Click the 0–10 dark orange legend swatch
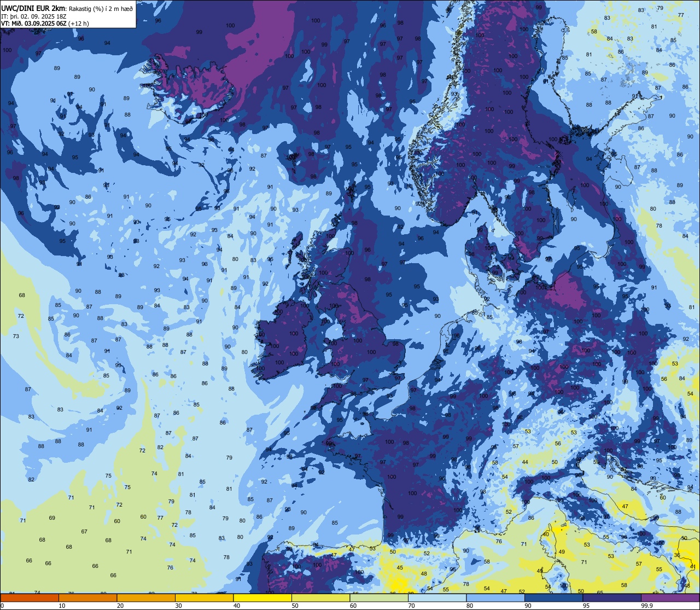Viewport: 700px width, 610px height. coord(30,597)
